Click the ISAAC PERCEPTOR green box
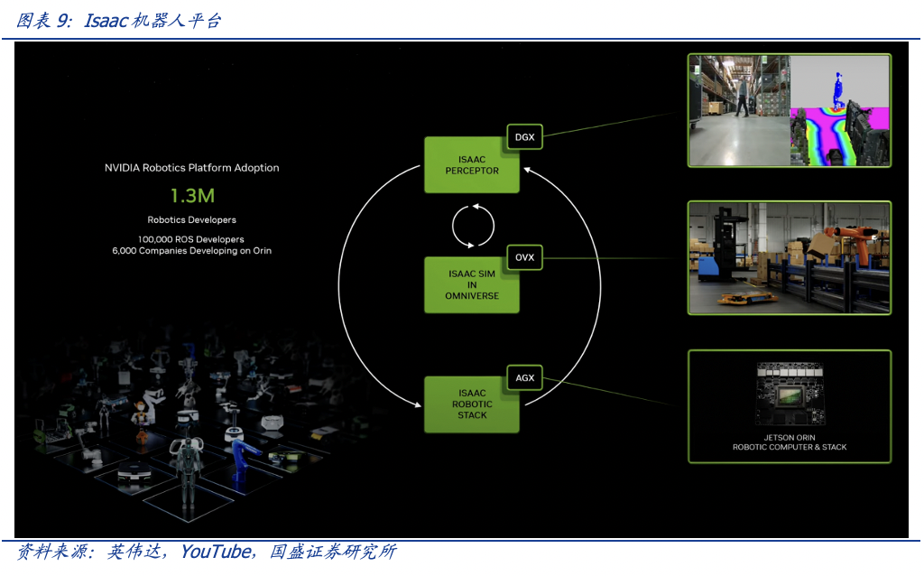This screenshot has width=924, height=576. click(x=471, y=165)
